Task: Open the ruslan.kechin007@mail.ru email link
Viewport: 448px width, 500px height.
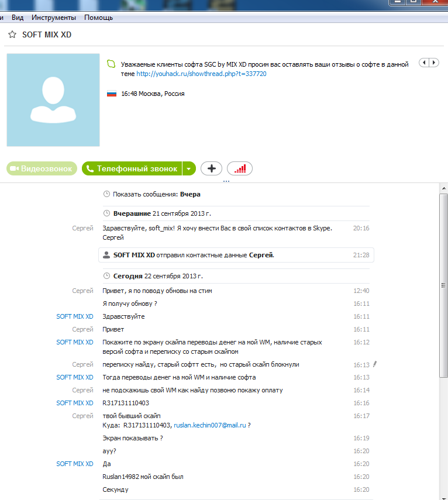Action: click(210, 425)
